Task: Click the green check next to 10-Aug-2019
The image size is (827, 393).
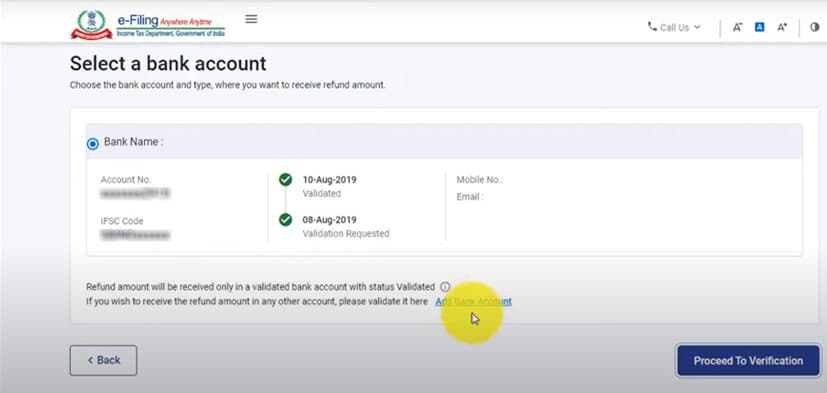Action: 285,180
